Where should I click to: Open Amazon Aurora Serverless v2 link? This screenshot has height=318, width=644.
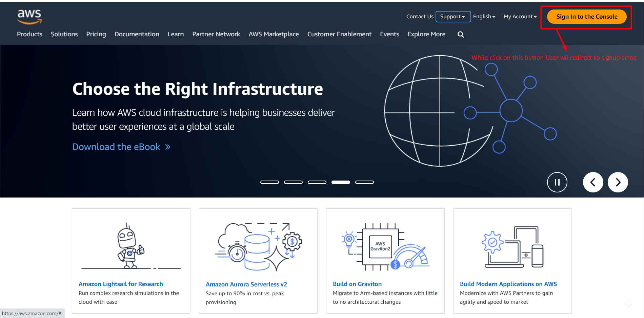(x=246, y=284)
